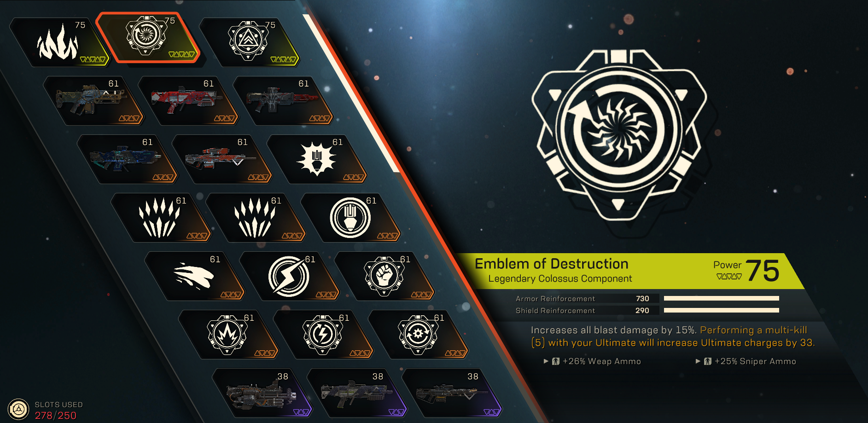Select the red camo assault rifle

(x=188, y=101)
